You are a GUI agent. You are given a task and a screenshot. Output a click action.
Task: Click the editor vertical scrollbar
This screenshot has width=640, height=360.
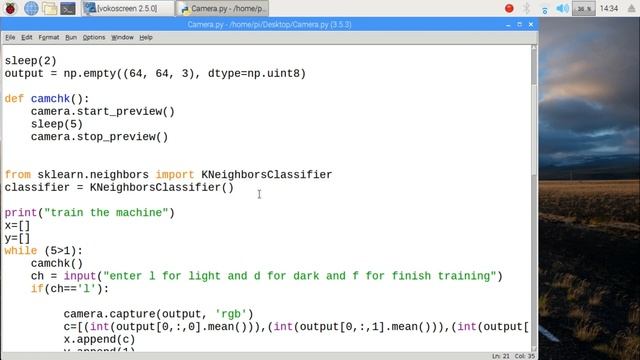click(534, 198)
